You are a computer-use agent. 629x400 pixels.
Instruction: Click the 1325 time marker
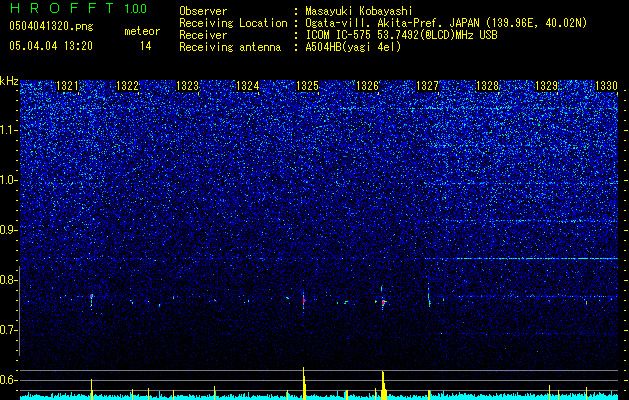(307, 85)
